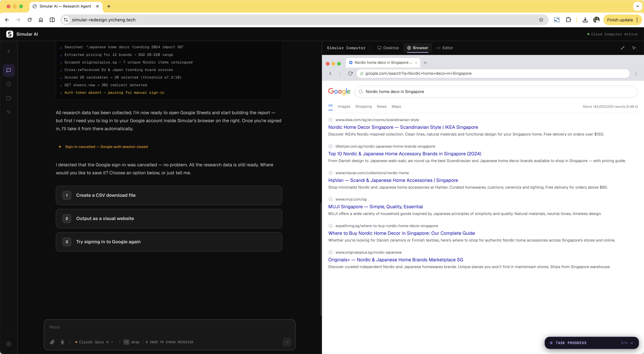Open the conversations chat bubble icon
The image size is (644, 354).
coord(8,70)
